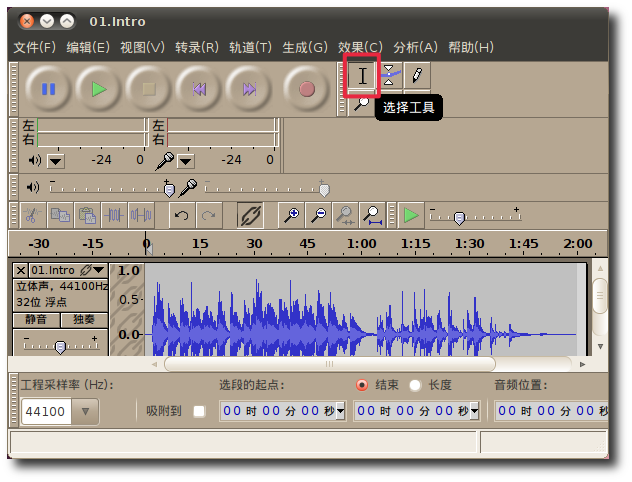This screenshot has height=482, width=632.
Task: Open the 效果(C) effects menu
Action: 360,47
